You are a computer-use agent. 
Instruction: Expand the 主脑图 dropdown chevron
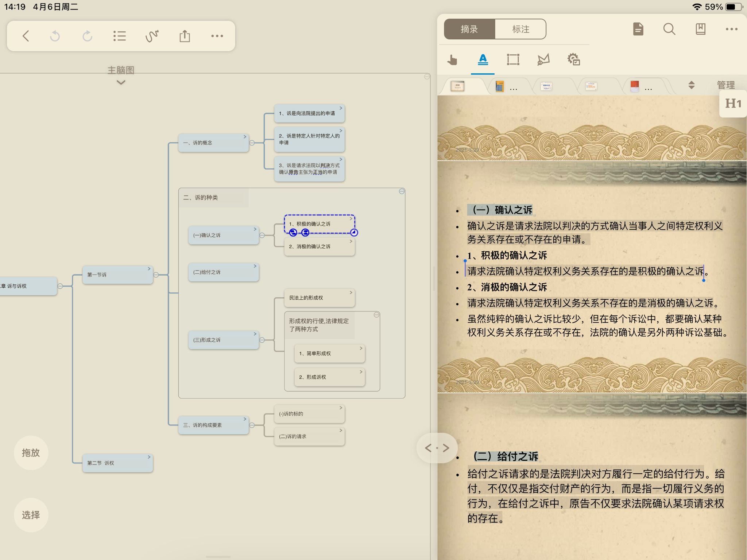[121, 82]
